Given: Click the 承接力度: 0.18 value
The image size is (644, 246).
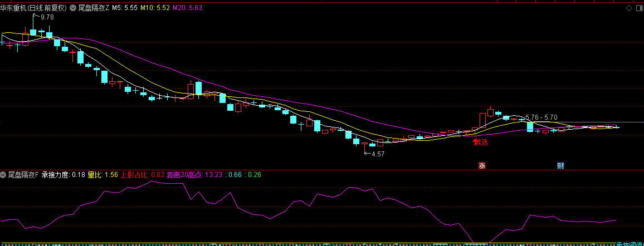Looking at the screenshot, I should coord(64,175).
